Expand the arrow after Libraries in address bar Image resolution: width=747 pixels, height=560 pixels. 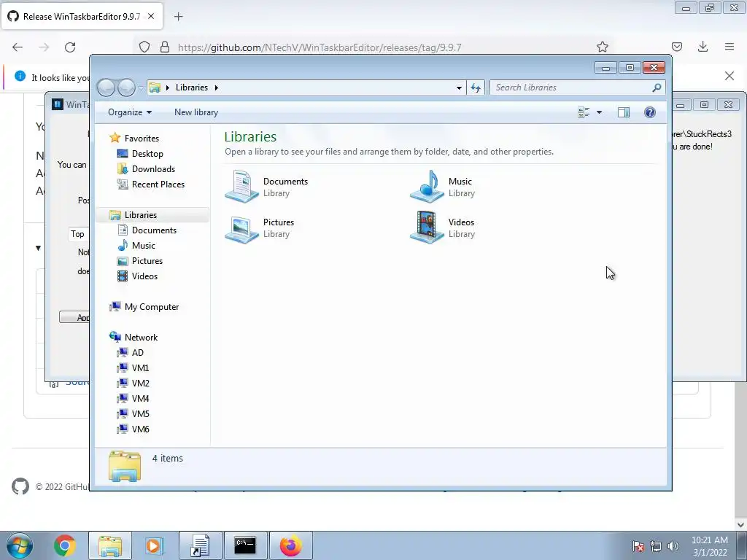point(216,87)
